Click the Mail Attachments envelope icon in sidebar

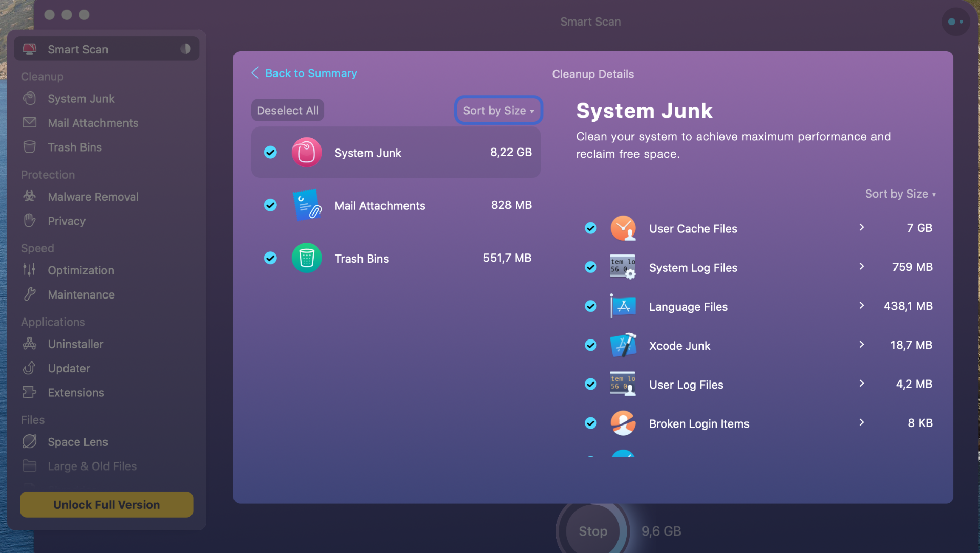(30, 123)
